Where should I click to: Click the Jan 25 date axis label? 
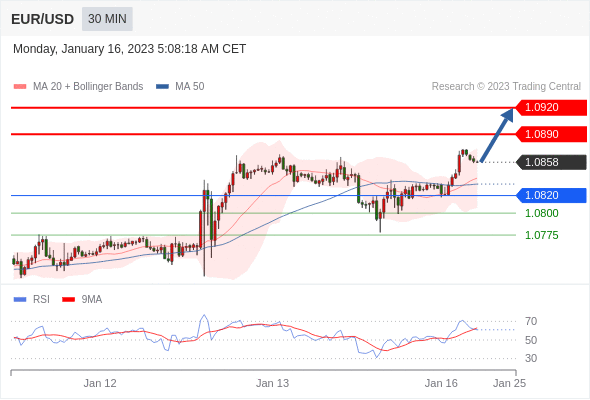tap(509, 383)
